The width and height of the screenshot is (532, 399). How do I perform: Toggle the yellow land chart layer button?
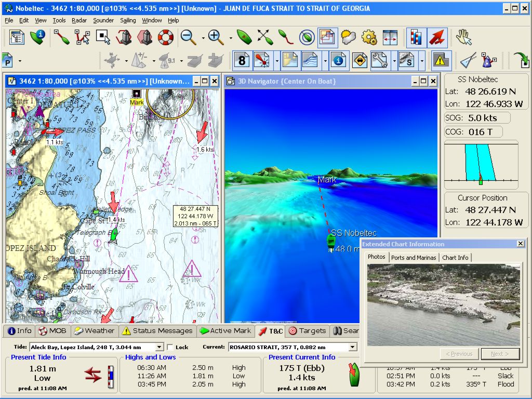click(x=290, y=61)
